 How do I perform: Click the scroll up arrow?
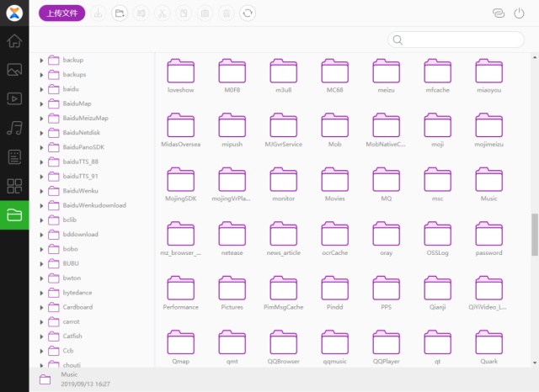535,57
